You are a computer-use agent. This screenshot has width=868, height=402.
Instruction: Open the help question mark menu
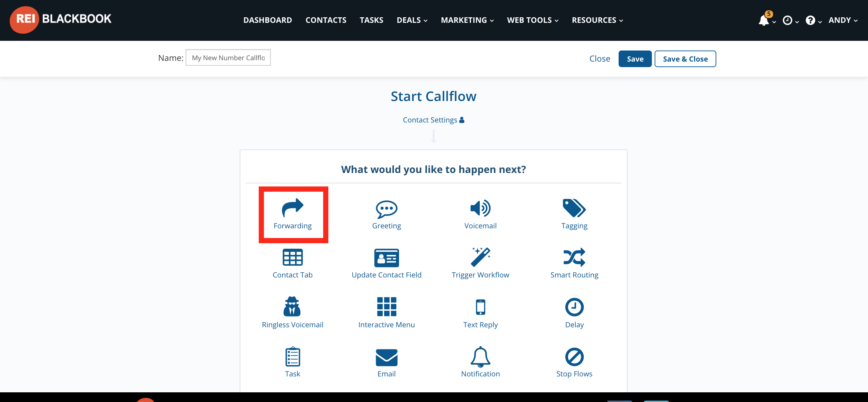pos(810,20)
